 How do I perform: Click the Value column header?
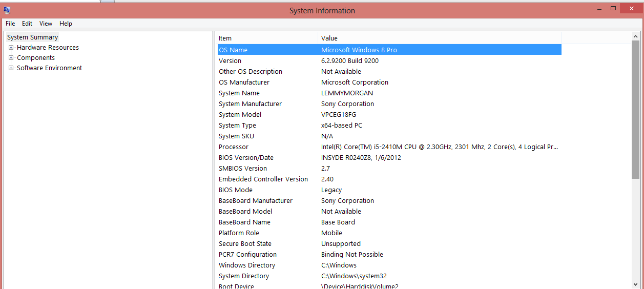440,38
